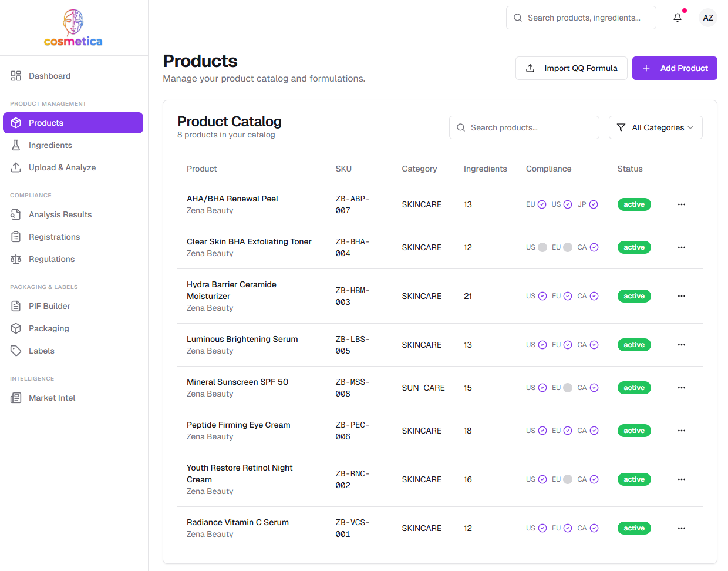The image size is (728, 571).
Task: Expand the All Categories filter dropdown
Action: 655,127
